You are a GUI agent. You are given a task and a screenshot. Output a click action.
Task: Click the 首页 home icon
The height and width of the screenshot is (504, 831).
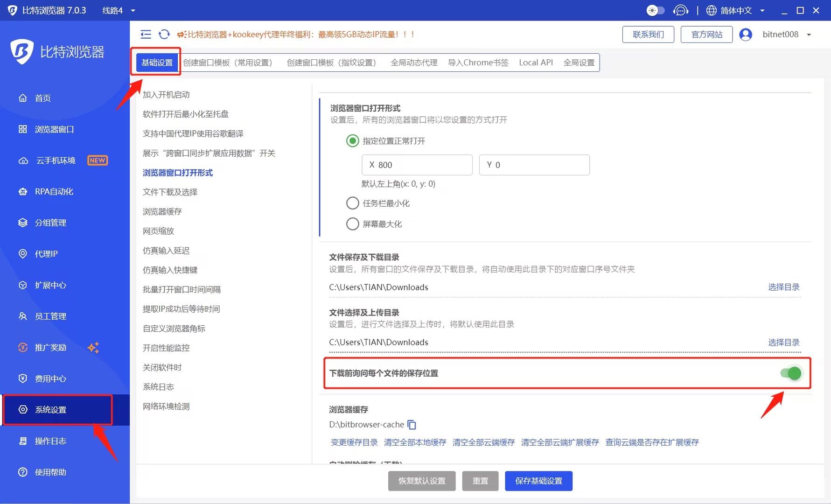[22, 98]
